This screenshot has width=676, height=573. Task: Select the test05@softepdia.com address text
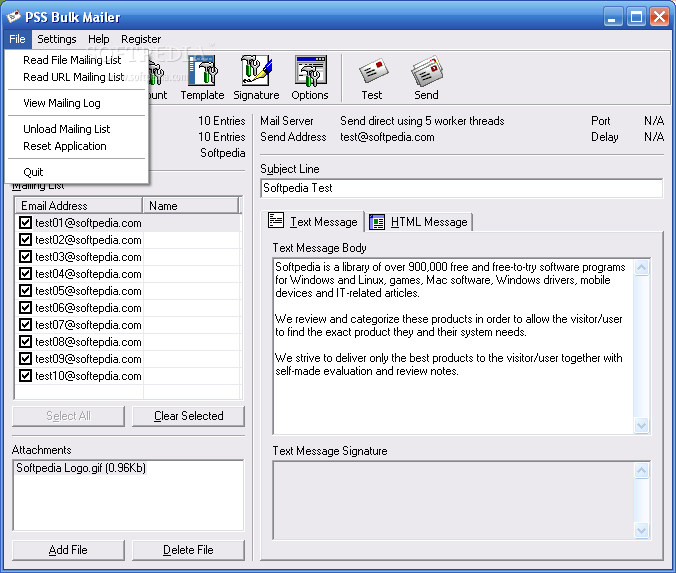(x=88, y=291)
